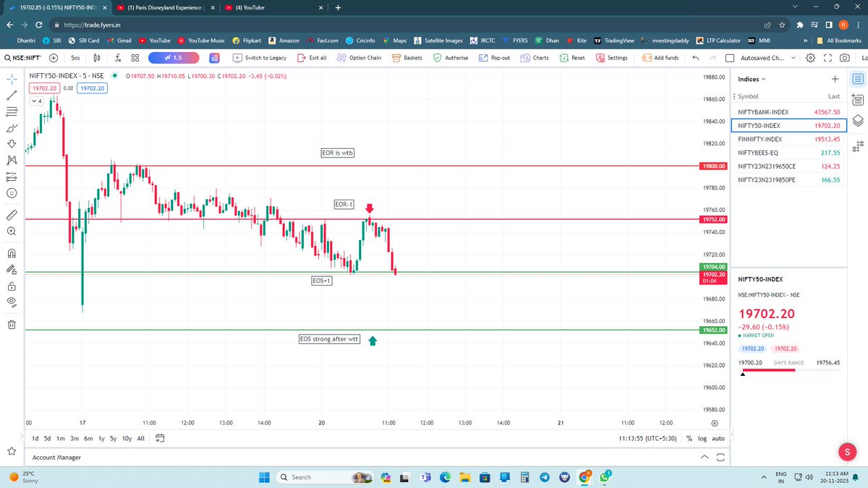Open Telegram from the taskbar
Image resolution: width=868 pixels, height=488 pixels.
point(544,477)
